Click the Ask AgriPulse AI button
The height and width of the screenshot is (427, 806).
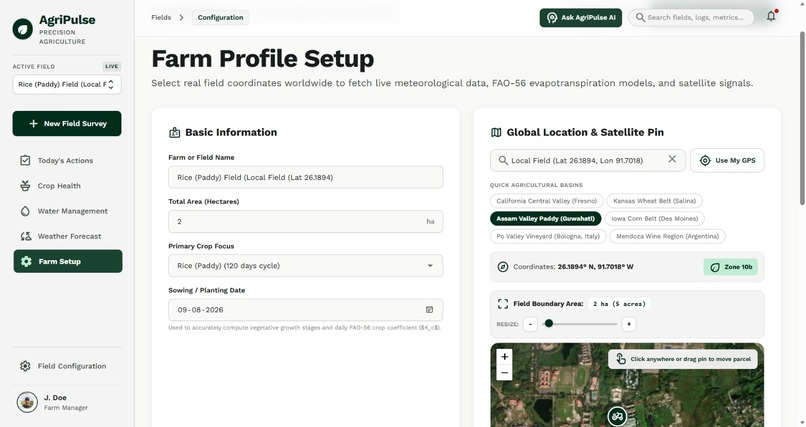click(x=580, y=17)
